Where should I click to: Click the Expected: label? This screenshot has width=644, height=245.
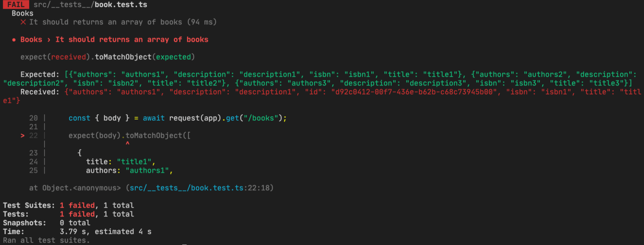[x=40, y=74]
